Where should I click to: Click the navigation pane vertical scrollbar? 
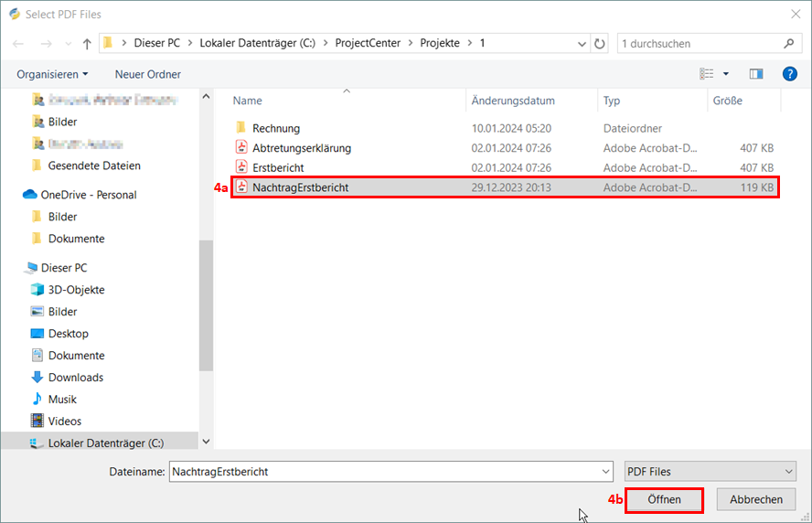tap(206, 302)
